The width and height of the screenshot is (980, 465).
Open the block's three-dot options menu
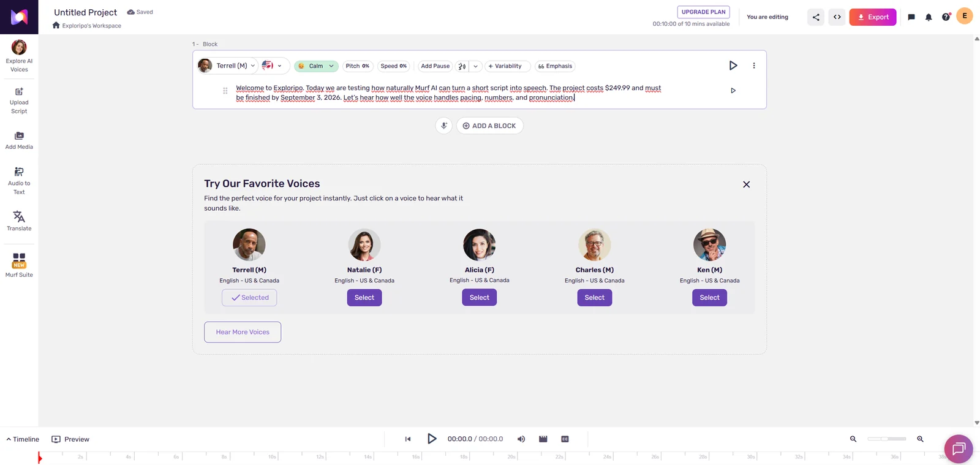click(x=754, y=66)
